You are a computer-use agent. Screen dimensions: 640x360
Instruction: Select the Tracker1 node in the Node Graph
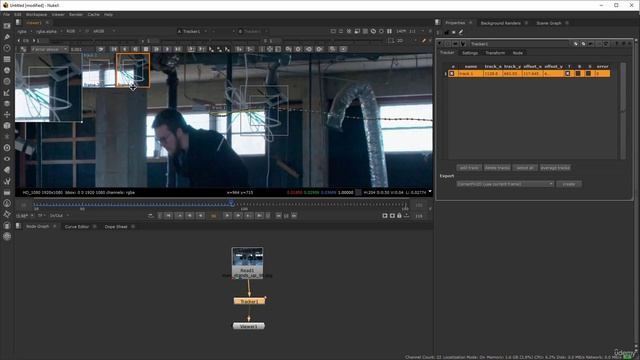[249, 301]
